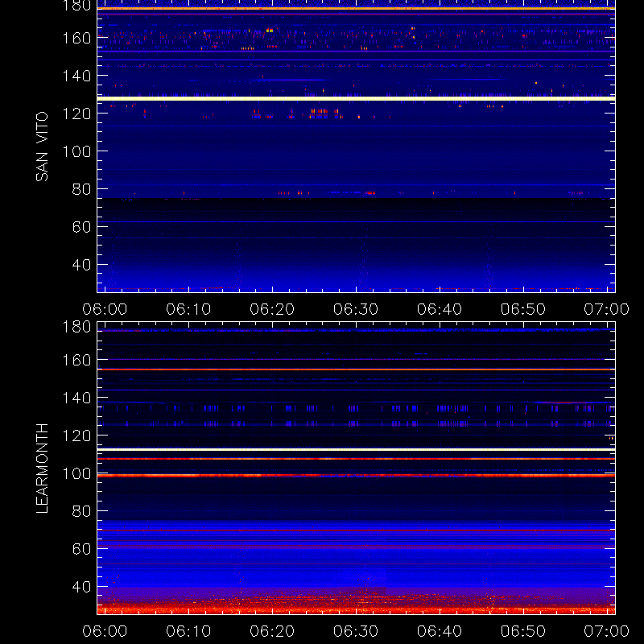Pick the 40 frequency label on Learmonth plot

tap(81, 587)
